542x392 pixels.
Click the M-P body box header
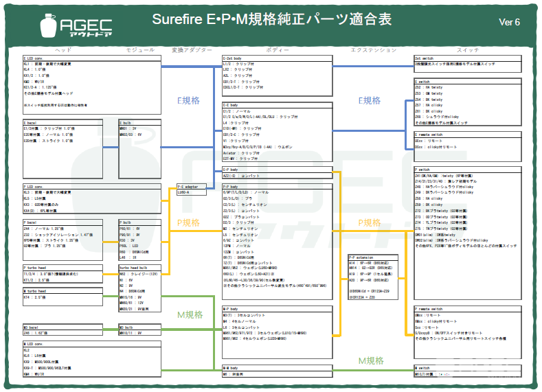(x=232, y=309)
